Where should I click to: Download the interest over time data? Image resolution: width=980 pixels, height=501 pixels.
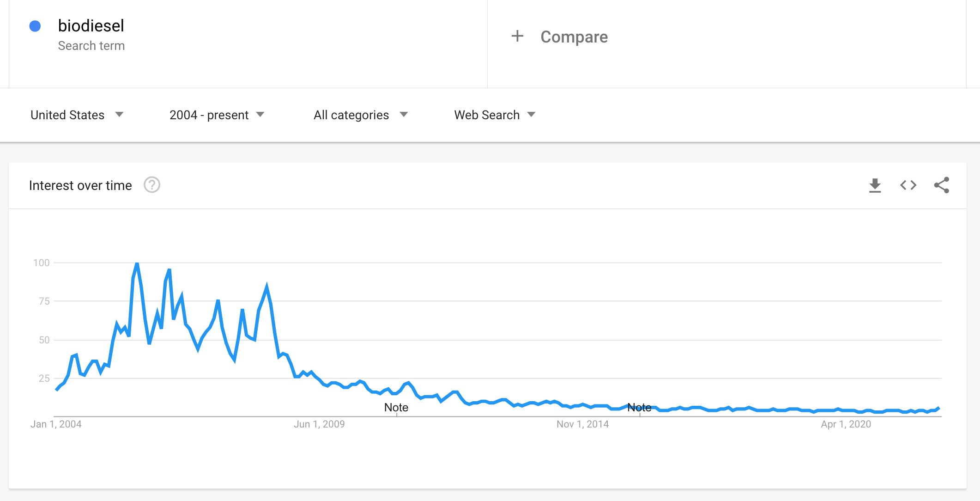coord(875,185)
